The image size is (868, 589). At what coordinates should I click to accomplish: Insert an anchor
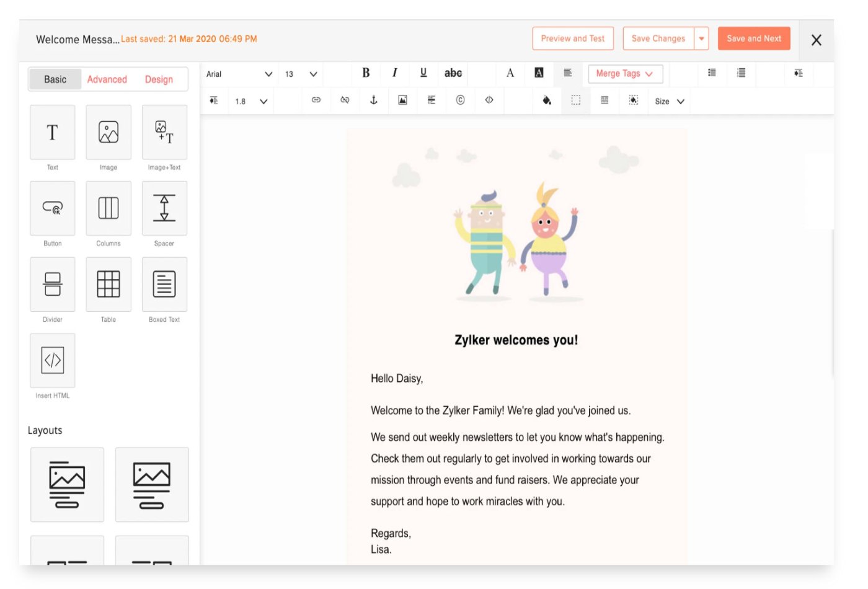point(374,100)
